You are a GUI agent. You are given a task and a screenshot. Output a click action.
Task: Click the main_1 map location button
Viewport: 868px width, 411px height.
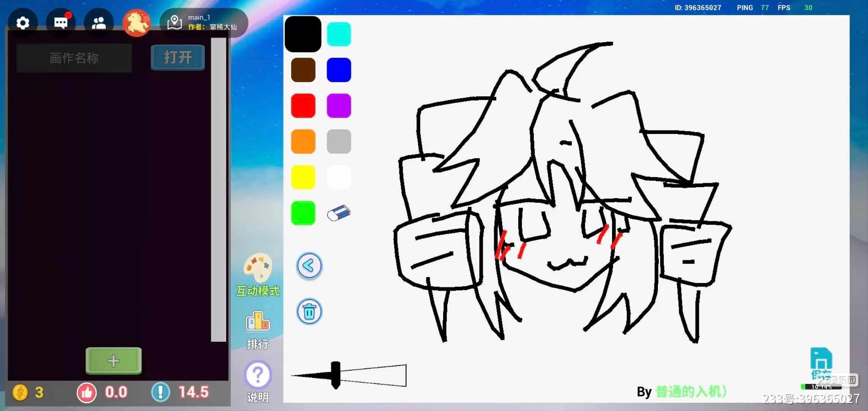(x=204, y=22)
